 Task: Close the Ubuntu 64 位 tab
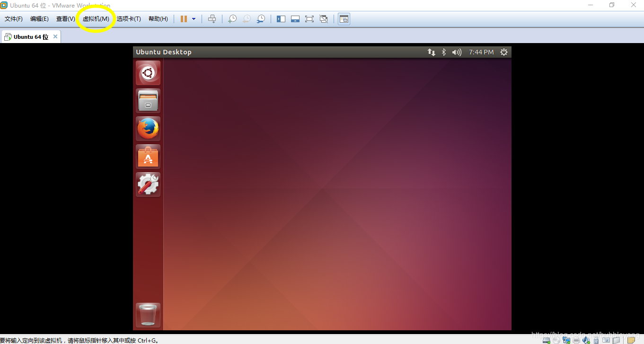pyautogui.click(x=55, y=36)
